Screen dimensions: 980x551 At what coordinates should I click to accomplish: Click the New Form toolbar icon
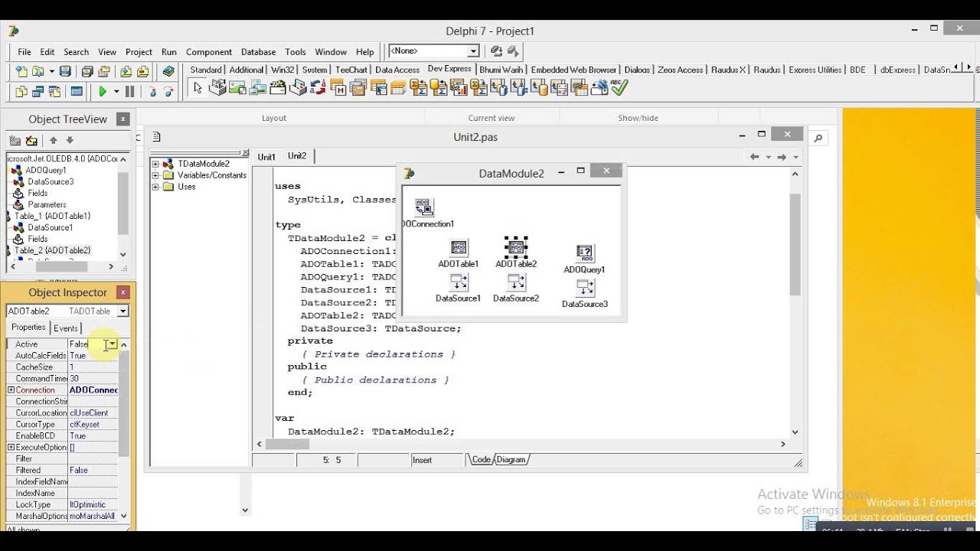[x=77, y=91]
